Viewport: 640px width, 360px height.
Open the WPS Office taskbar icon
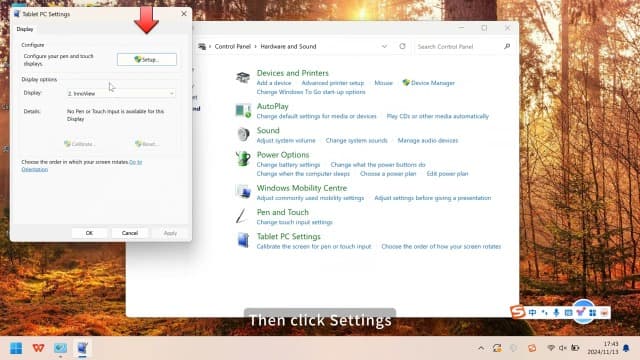pyautogui.click(x=38, y=348)
